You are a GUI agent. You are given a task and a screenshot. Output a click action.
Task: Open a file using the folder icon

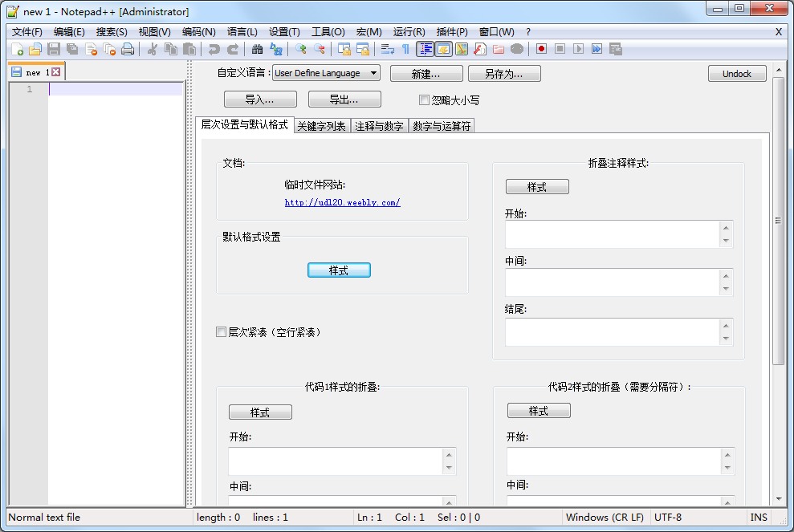coord(35,49)
